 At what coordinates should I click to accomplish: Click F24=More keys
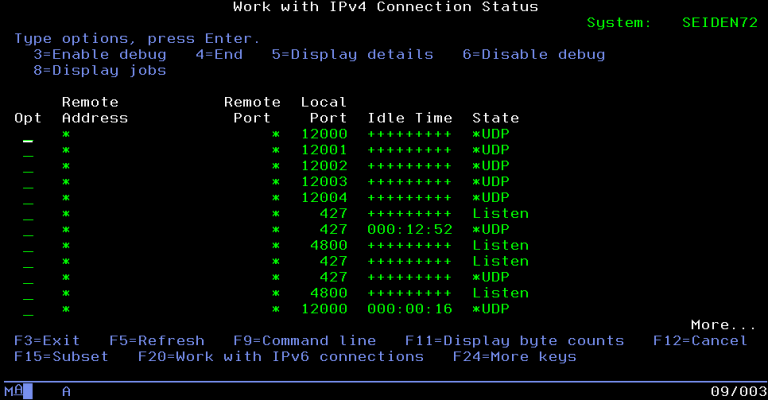click(x=515, y=357)
